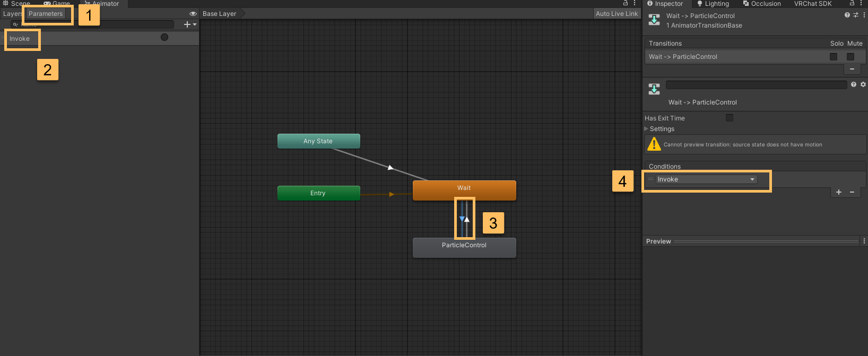Image resolution: width=868 pixels, height=356 pixels.
Task: Open transition settings gear icon
Action: (863, 84)
